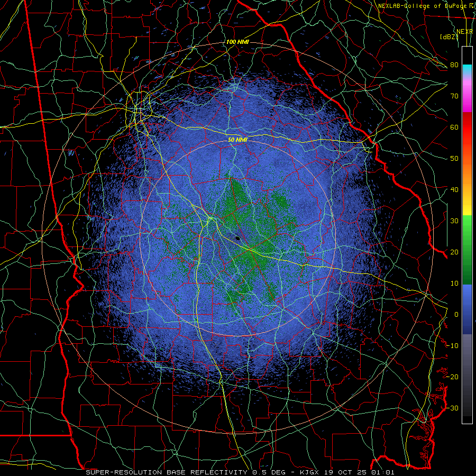Select the "-30" value on the dBZ scale
This screenshot has height=476, width=476.
coord(452,408)
